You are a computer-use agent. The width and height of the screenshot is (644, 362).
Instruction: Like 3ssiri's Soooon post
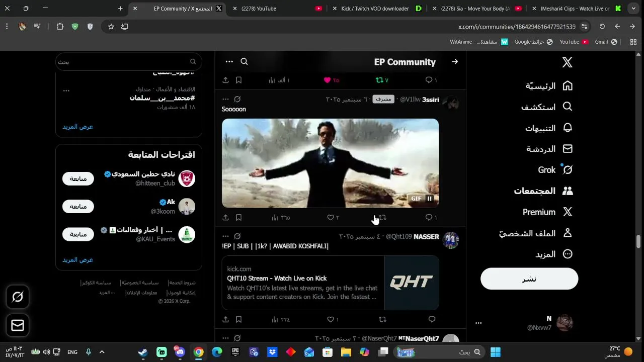[x=333, y=218]
